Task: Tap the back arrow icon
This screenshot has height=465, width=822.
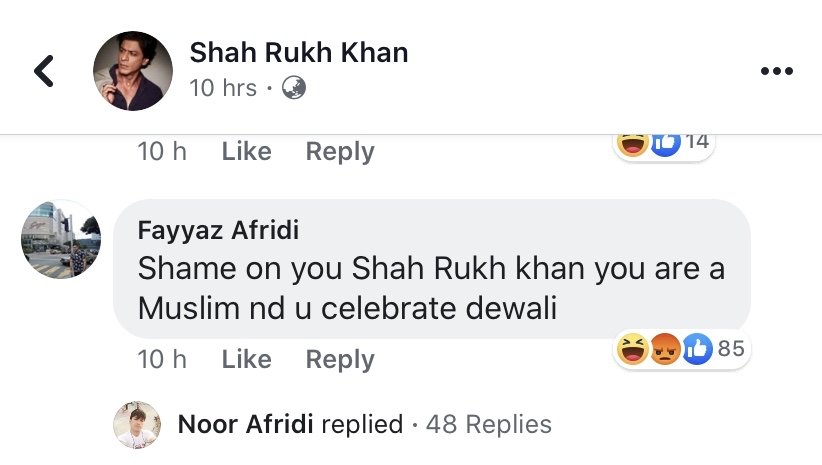Action: (x=43, y=71)
